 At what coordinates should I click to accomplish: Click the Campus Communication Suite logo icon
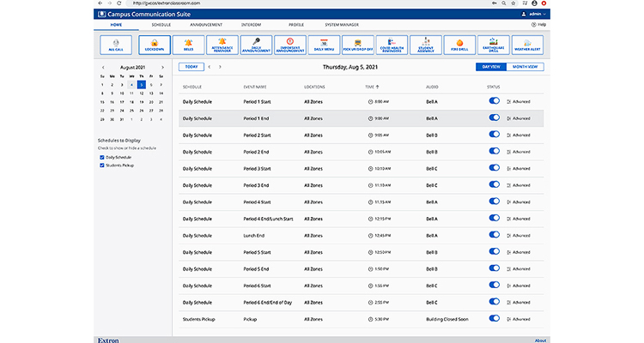point(101,14)
